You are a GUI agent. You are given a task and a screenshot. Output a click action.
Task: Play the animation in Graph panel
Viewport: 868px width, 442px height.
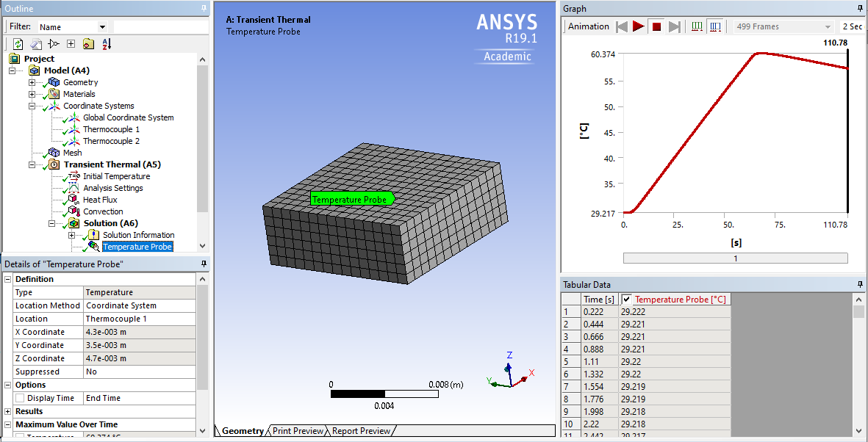point(639,26)
